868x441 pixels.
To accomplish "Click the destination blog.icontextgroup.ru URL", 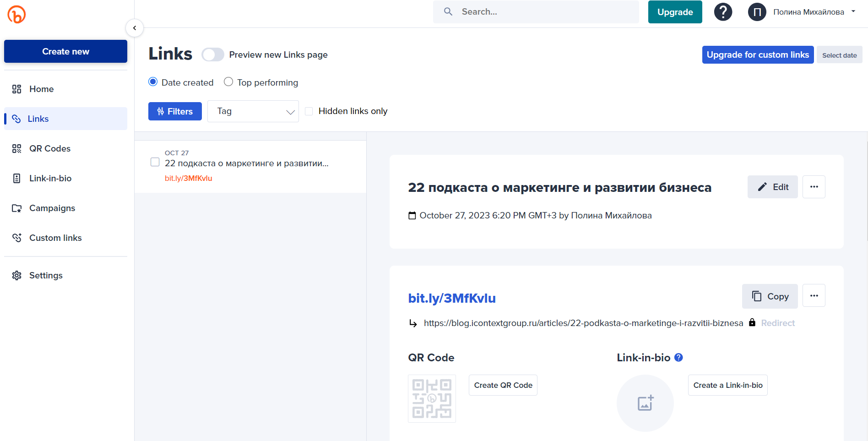I will pyautogui.click(x=583, y=323).
